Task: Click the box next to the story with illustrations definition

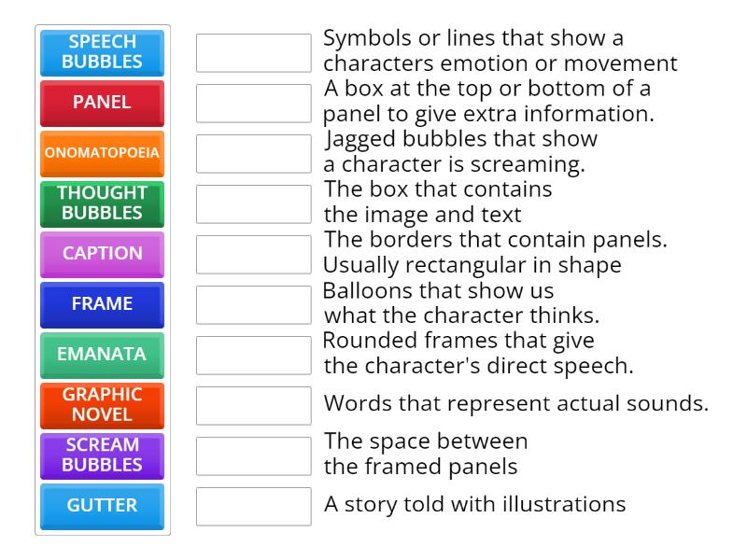Action: coord(253,506)
